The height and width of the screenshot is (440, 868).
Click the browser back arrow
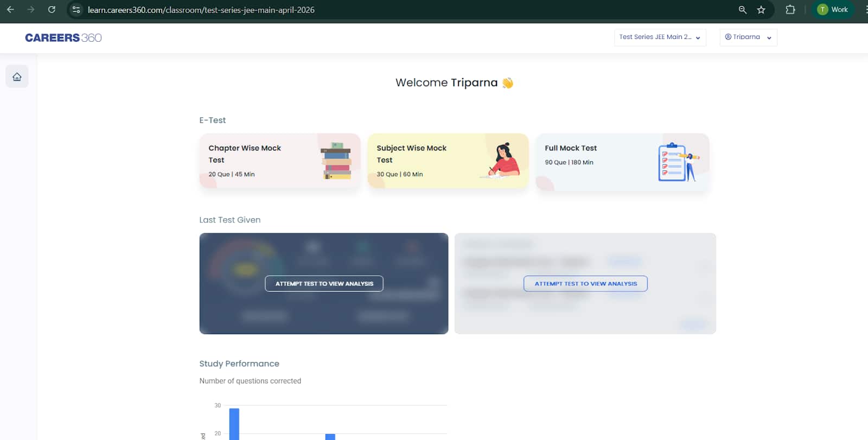10,10
